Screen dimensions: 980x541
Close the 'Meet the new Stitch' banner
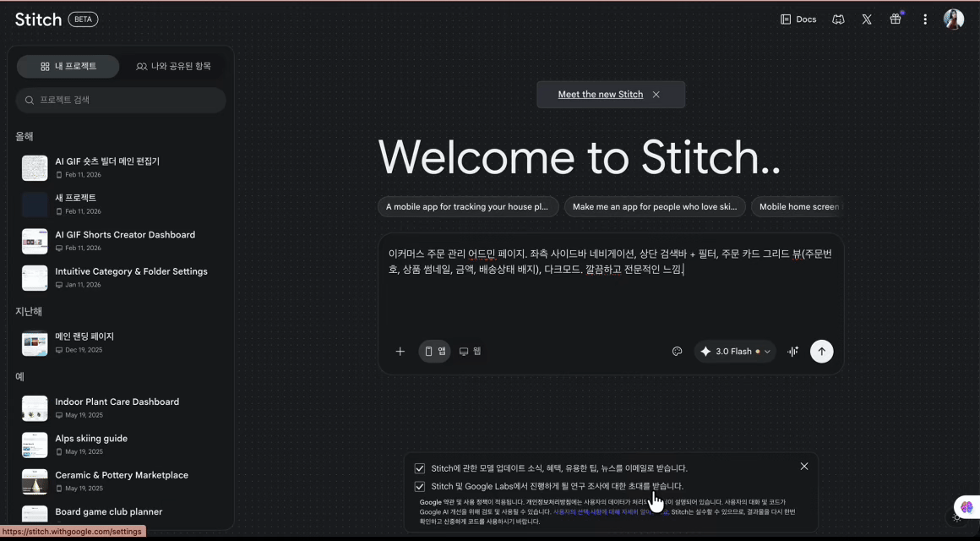[x=656, y=95]
